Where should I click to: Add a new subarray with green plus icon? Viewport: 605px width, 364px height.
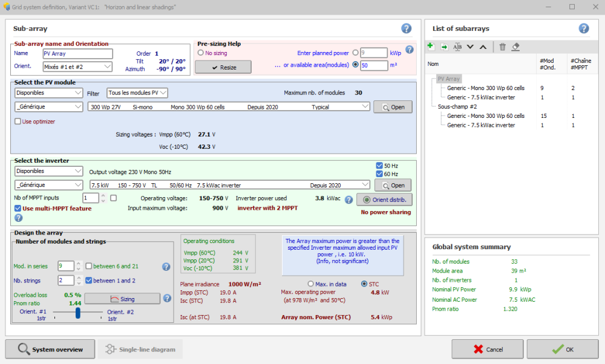(x=431, y=47)
